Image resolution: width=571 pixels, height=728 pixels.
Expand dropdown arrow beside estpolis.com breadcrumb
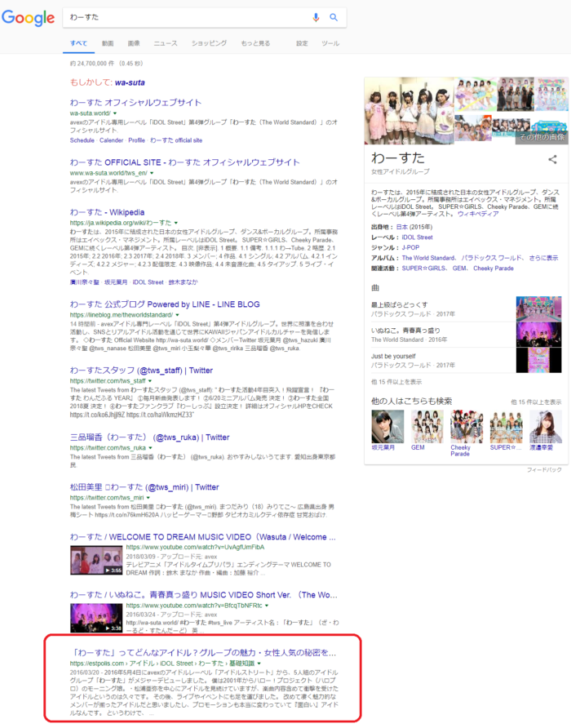tap(259, 664)
